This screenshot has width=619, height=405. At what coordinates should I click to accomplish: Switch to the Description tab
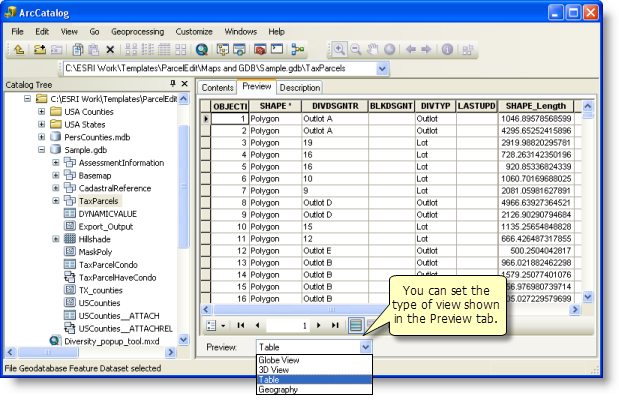(x=300, y=88)
